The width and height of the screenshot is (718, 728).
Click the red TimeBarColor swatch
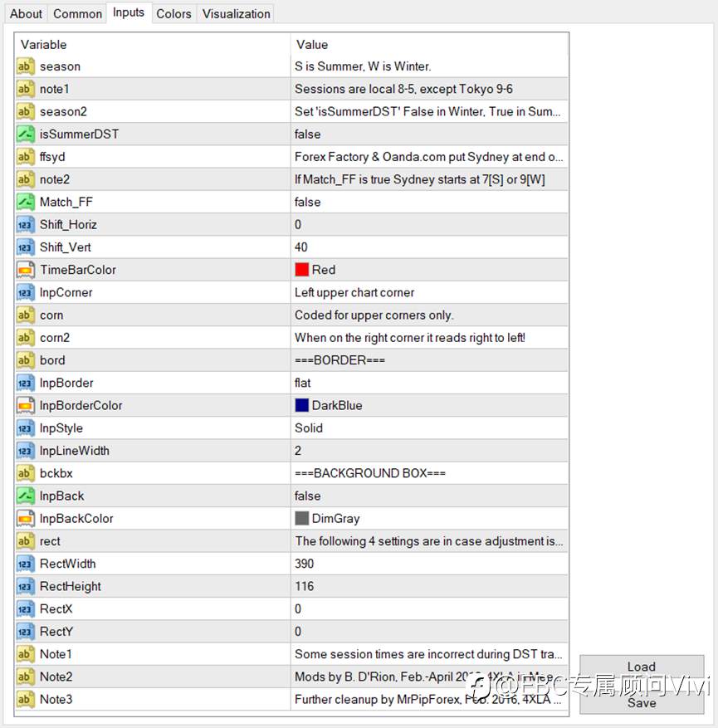tap(301, 270)
